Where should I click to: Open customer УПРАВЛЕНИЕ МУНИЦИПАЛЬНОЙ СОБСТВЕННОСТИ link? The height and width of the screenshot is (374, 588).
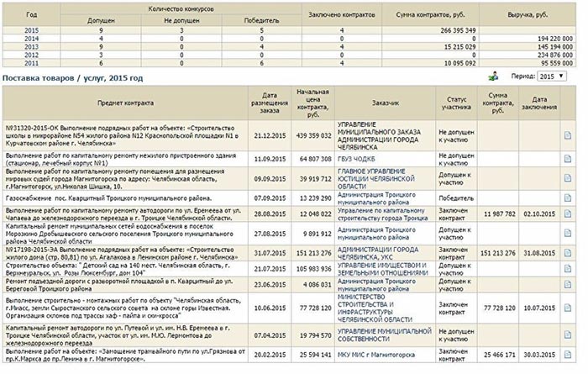pyautogui.click(x=385, y=335)
